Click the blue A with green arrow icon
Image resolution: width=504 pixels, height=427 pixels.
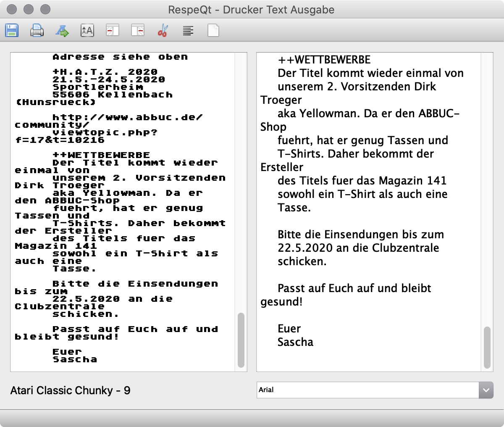pyautogui.click(x=62, y=31)
